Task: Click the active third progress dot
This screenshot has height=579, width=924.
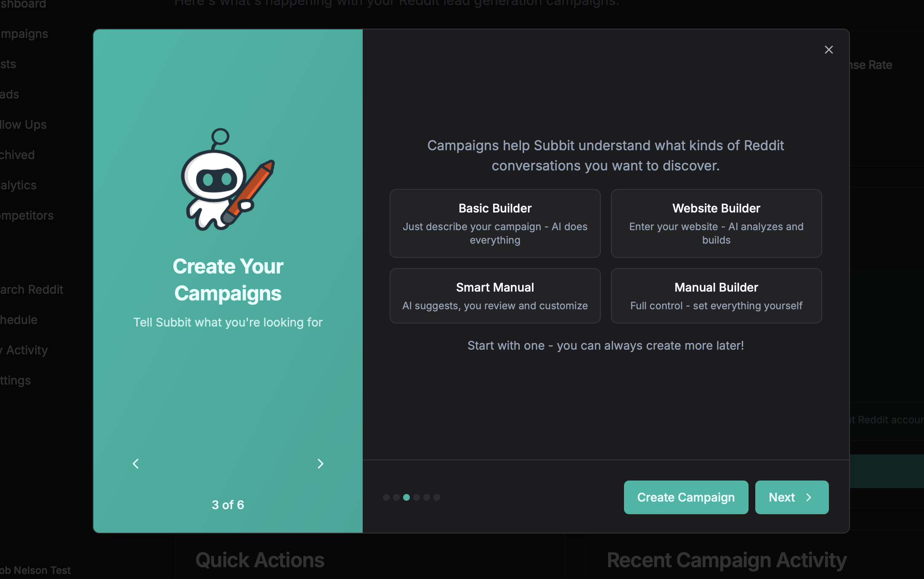Action: (406, 497)
